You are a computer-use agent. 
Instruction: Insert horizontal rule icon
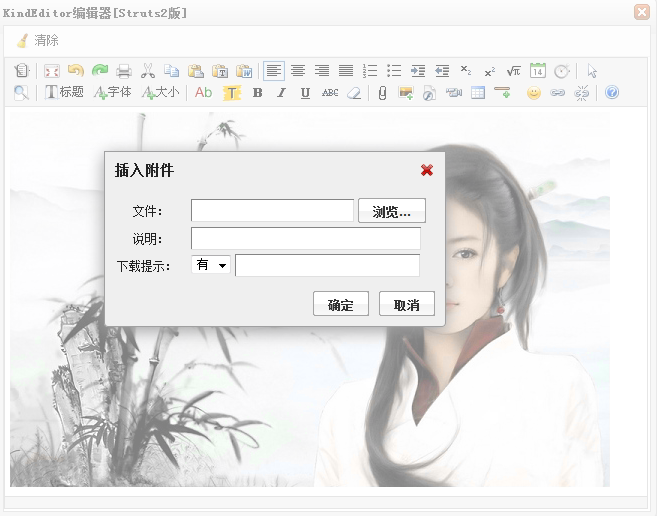point(502,92)
